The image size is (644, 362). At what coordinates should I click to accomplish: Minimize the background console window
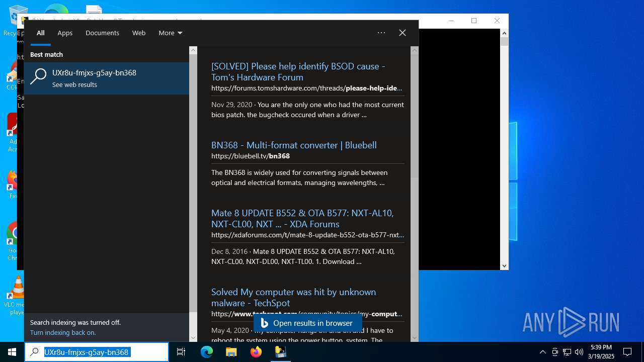tap(451, 21)
